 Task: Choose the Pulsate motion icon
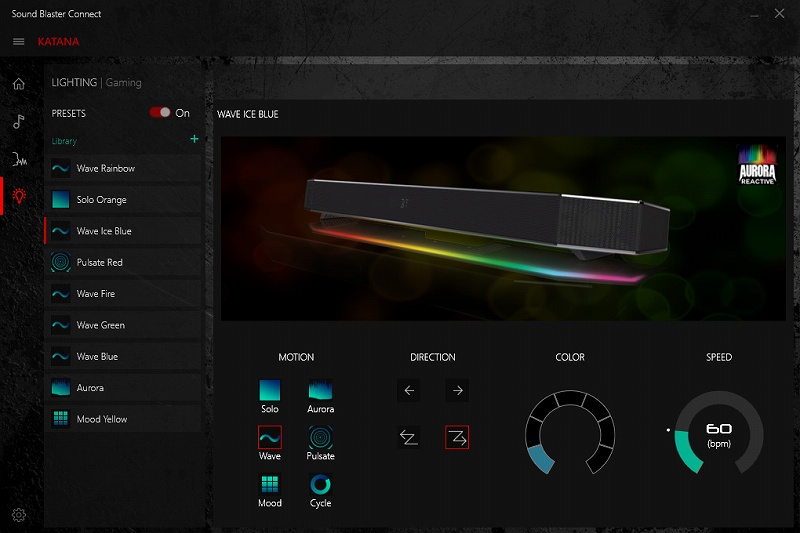pos(320,437)
